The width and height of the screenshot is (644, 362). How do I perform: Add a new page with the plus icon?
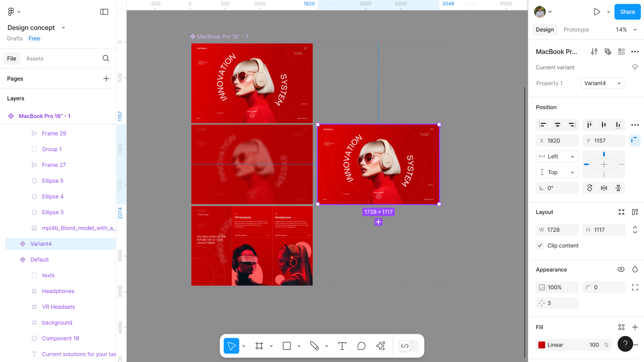(x=106, y=78)
